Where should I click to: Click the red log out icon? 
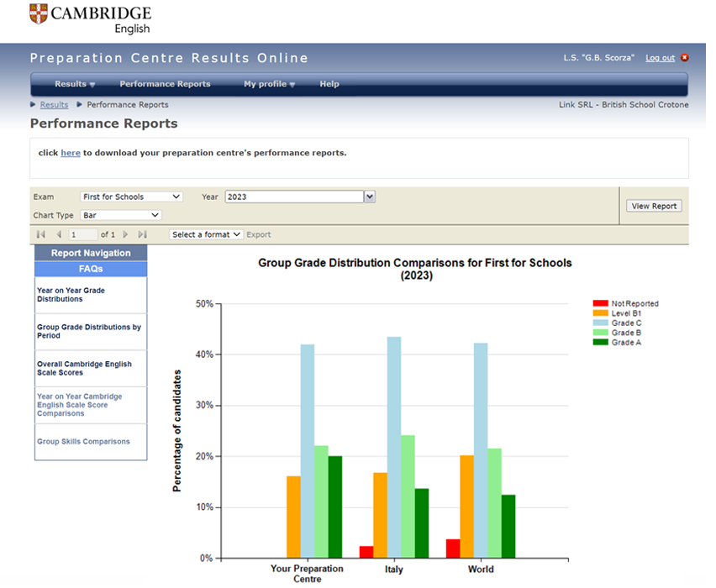point(685,57)
